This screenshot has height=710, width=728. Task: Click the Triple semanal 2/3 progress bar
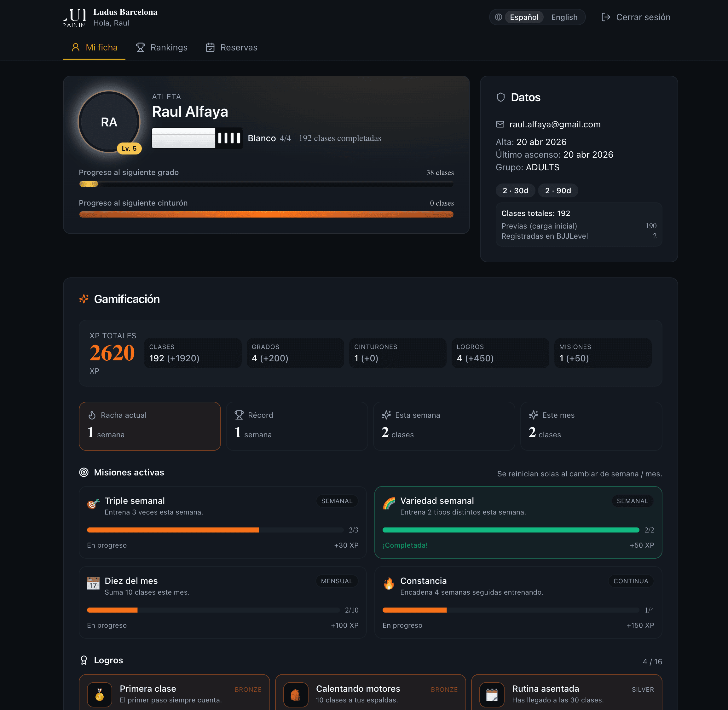click(x=215, y=530)
